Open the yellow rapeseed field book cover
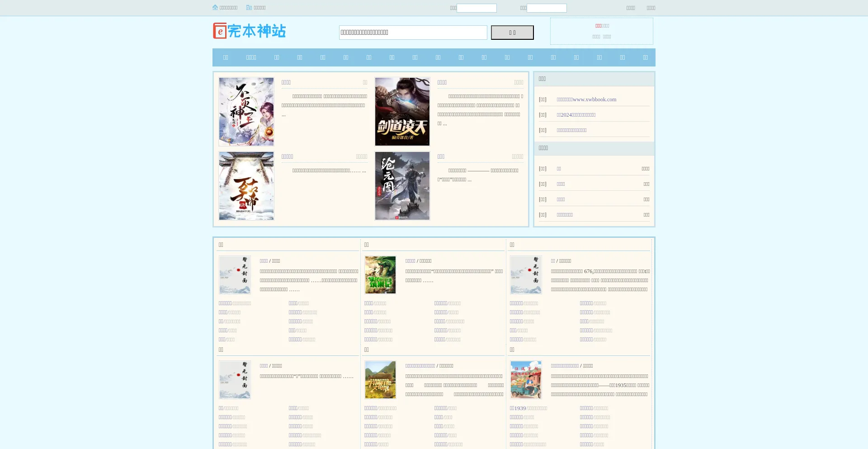Screen dimensions: 868x449 pos(380,380)
